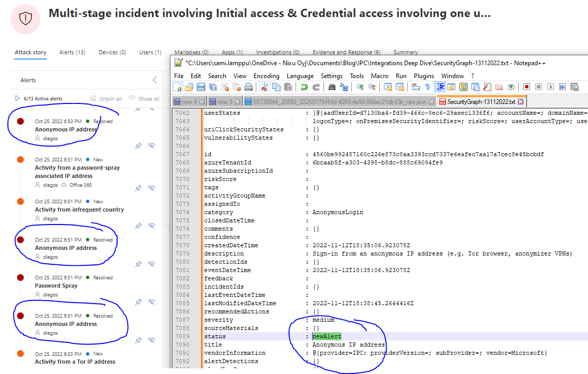The height and width of the screenshot is (374, 588).
Task: Pin the password-spray associated IP alert
Action: (138, 188)
